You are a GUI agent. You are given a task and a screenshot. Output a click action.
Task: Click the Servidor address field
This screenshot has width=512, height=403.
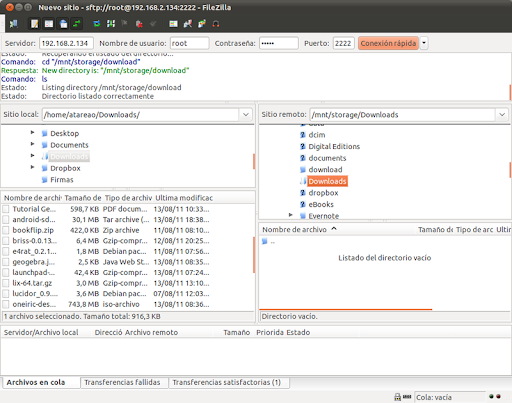66,43
